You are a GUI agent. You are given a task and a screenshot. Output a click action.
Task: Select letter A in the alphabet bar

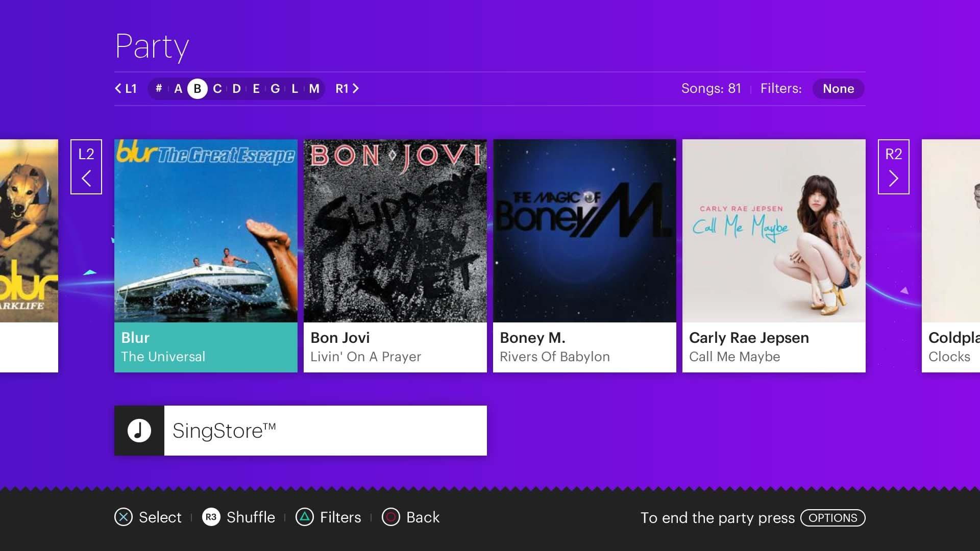[x=178, y=88]
